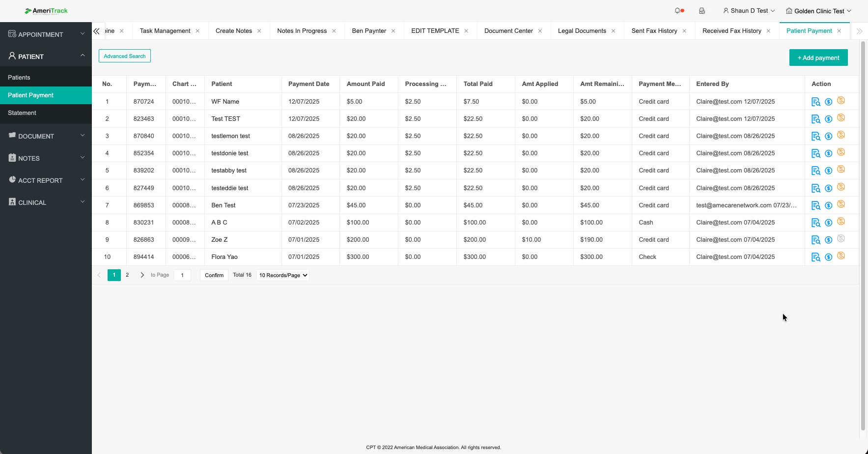Change the 10 Records/Page dropdown
868x454 pixels.
point(283,275)
